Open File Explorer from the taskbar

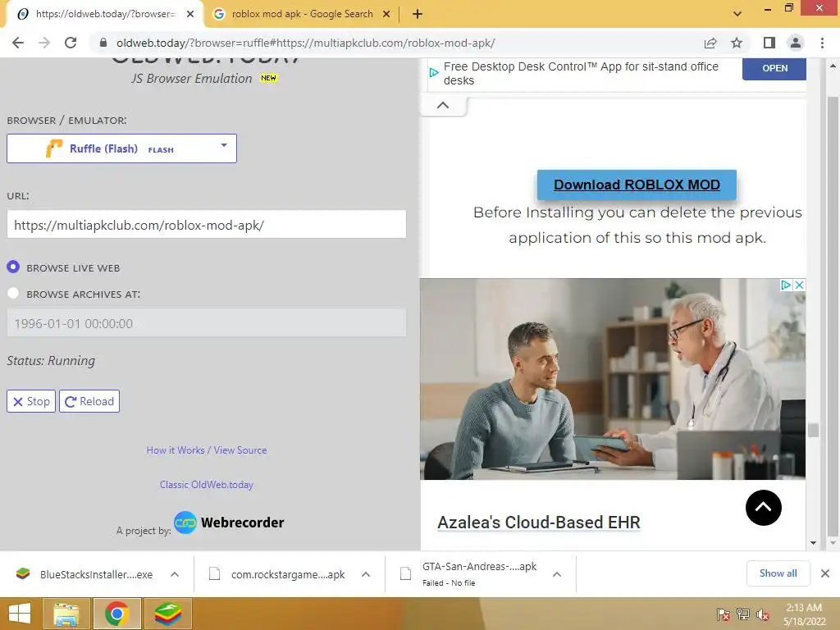[66, 614]
